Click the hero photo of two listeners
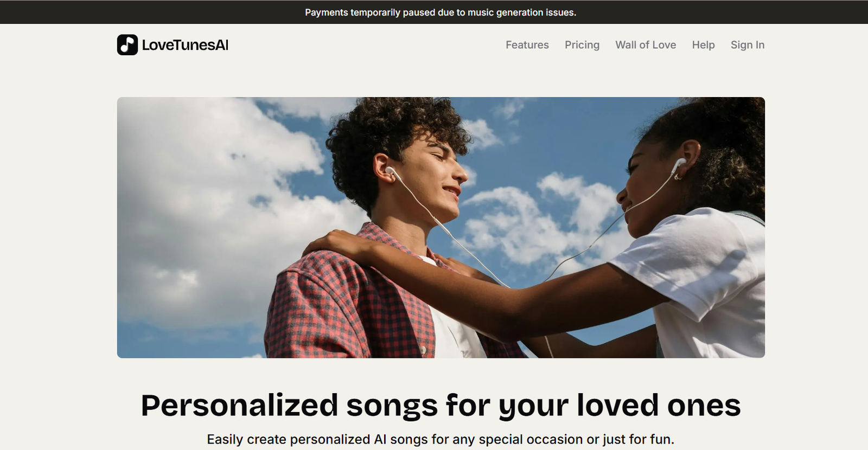The height and width of the screenshot is (450, 868). 441,228
